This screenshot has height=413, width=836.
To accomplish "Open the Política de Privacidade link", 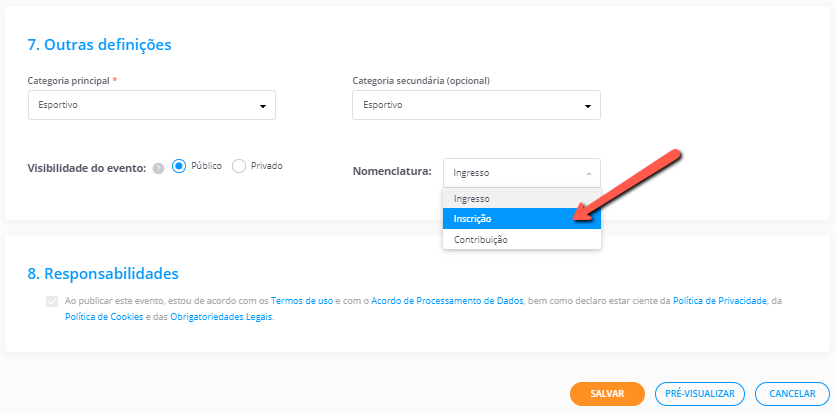I will (720, 301).
